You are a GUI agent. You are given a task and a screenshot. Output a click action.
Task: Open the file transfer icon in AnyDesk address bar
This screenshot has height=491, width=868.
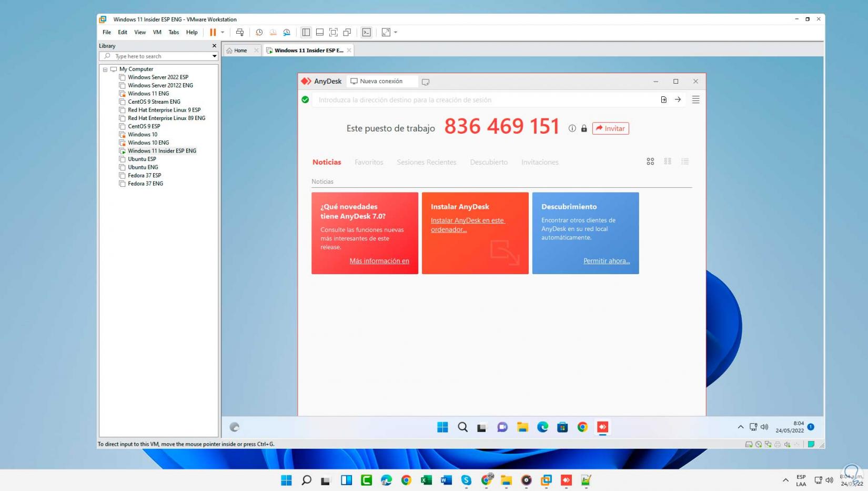click(x=664, y=99)
